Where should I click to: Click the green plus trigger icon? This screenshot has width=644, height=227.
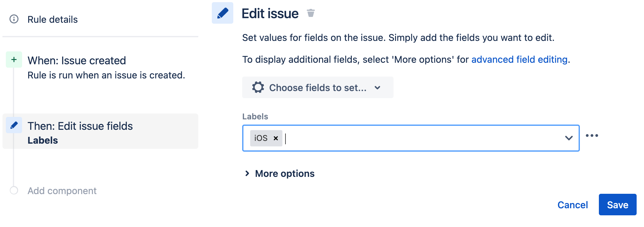[14, 60]
